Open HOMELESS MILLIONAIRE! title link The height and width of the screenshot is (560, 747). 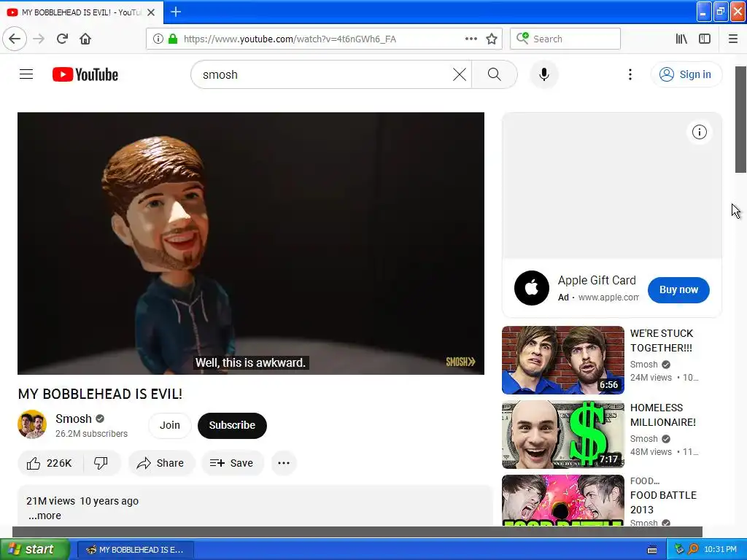point(662,415)
